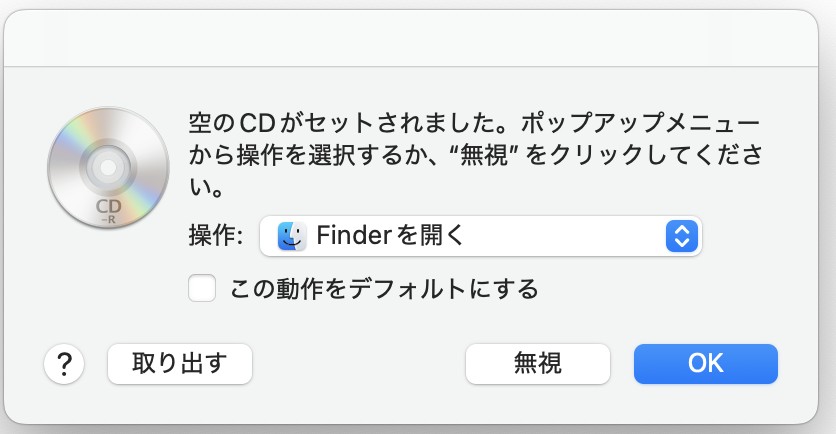Click the この動作をデフォルトにする label text
This screenshot has width=836, height=434.
point(384,288)
